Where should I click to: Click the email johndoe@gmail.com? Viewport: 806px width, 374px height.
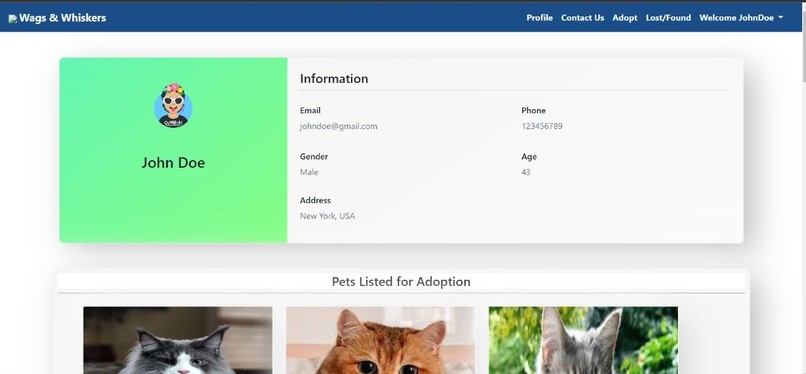pos(339,126)
